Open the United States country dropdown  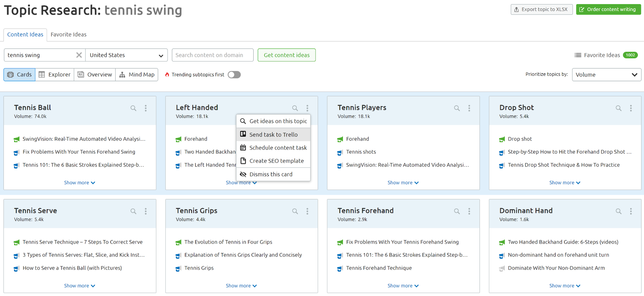click(x=126, y=55)
